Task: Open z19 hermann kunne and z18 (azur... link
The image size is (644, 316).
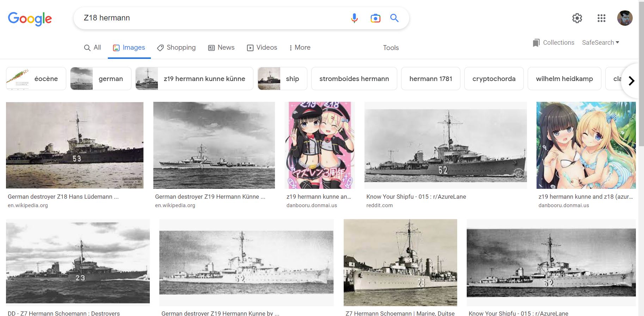Action: click(x=585, y=197)
